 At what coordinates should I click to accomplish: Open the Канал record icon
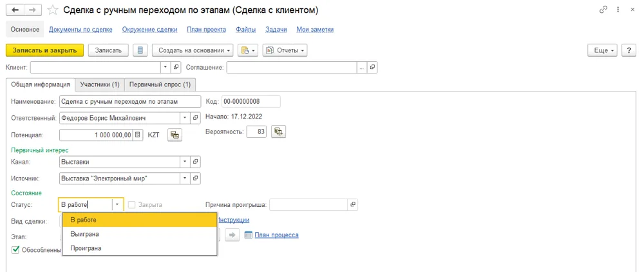pyautogui.click(x=196, y=162)
